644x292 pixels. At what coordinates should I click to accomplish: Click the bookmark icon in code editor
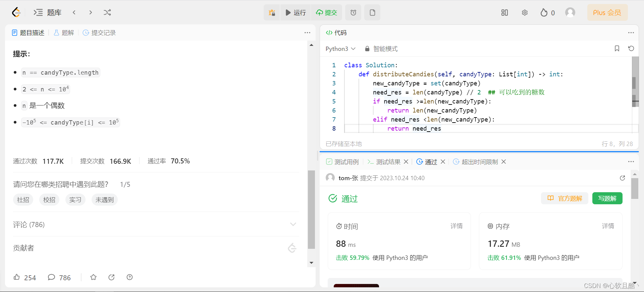pos(617,49)
